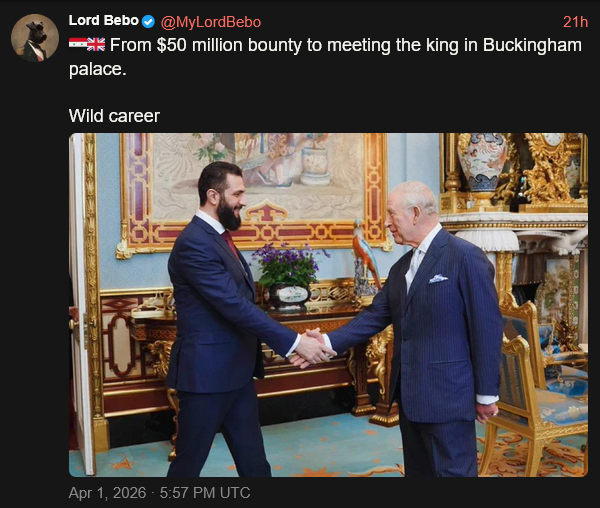Click the white pocket square in photo
Viewport: 600px width, 508px height.
(x=438, y=278)
